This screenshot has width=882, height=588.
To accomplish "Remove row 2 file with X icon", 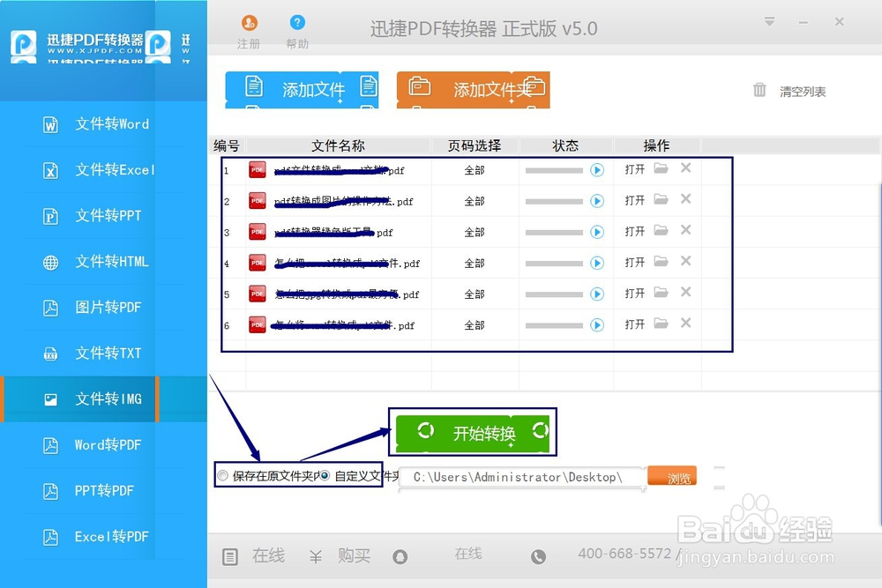I will (x=685, y=198).
